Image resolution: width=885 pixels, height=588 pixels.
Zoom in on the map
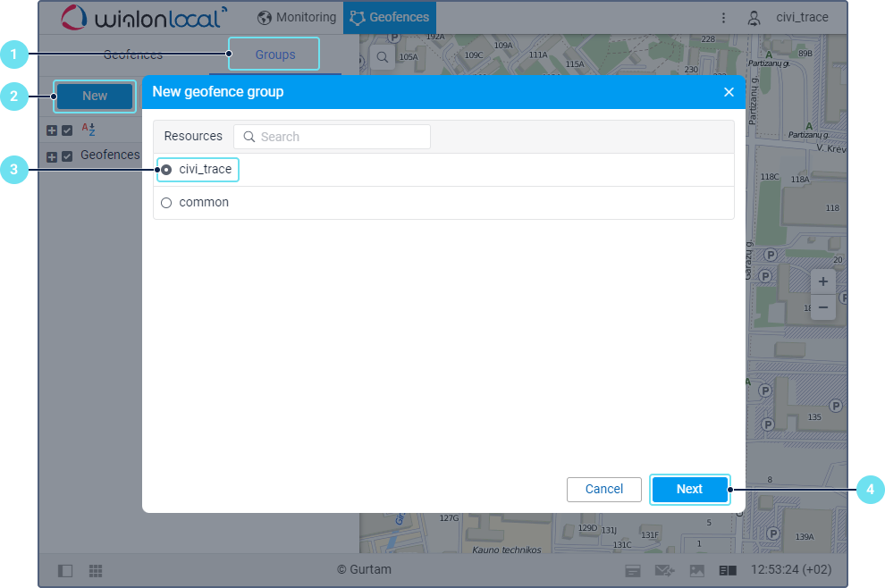pyautogui.click(x=823, y=281)
